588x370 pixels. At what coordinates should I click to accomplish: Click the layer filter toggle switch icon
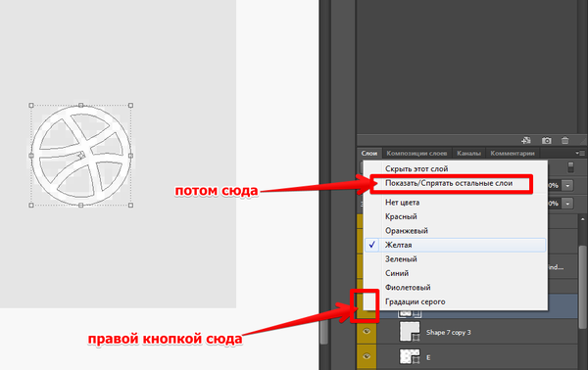(570, 167)
